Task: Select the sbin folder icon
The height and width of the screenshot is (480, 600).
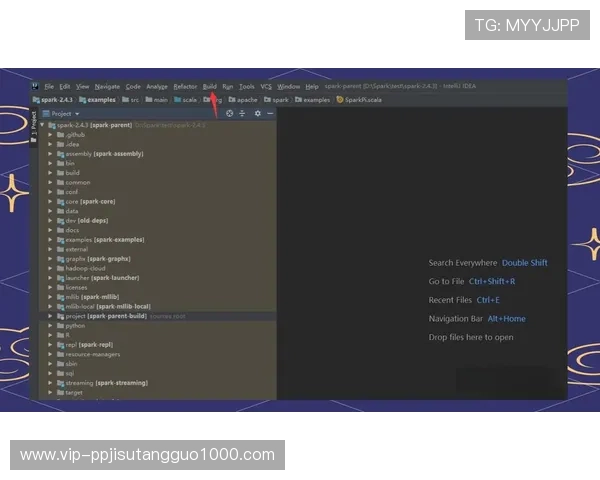Action: (x=60, y=364)
